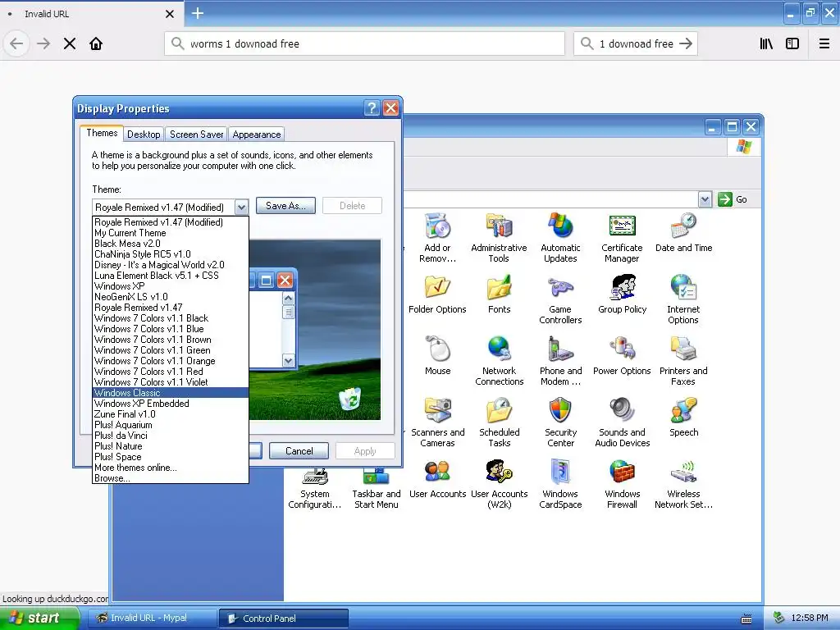Submit search with arrow button
840x630 pixels.
[686, 43]
